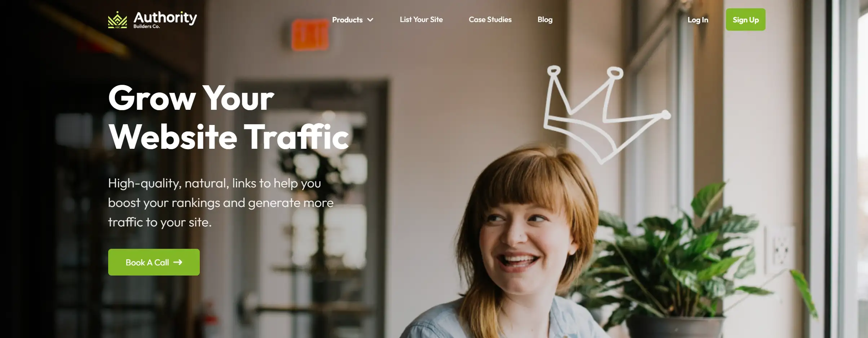Expand the chevron beside Products
This screenshot has height=338, width=868.
[x=370, y=20]
